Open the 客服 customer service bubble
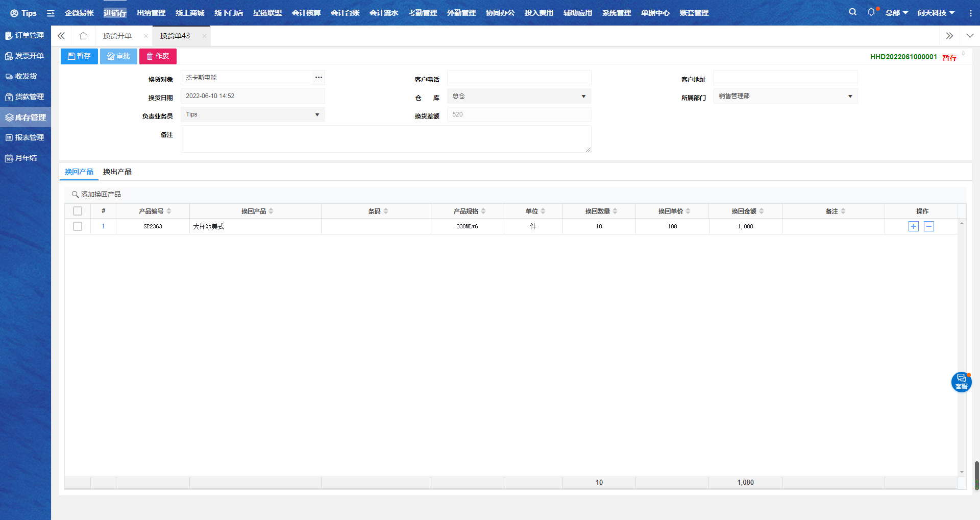Image resolution: width=980 pixels, height=520 pixels. point(961,382)
